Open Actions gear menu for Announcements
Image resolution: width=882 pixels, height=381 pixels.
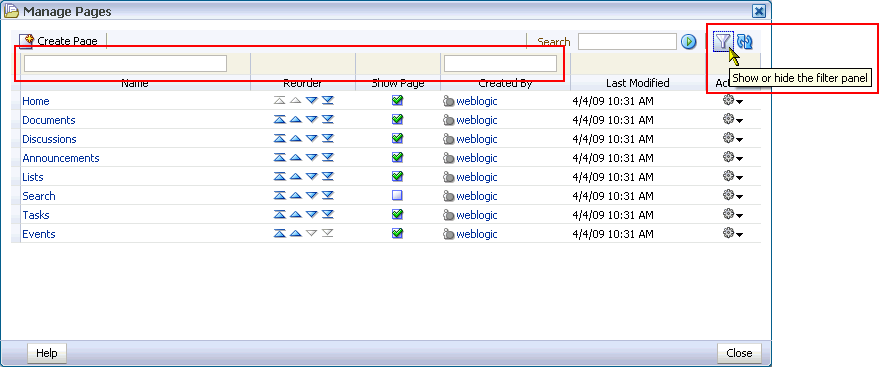coord(732,158)
